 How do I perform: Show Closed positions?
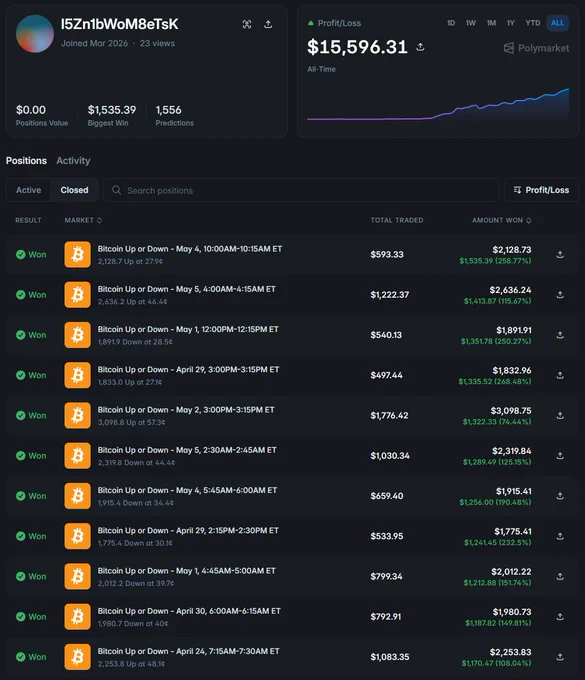(x=74, y=190)
